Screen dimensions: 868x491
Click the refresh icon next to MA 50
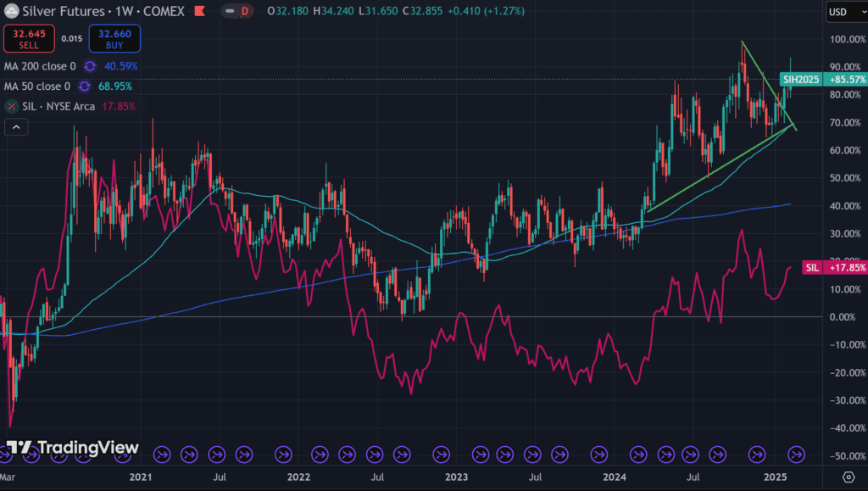(x=84, y=86)
